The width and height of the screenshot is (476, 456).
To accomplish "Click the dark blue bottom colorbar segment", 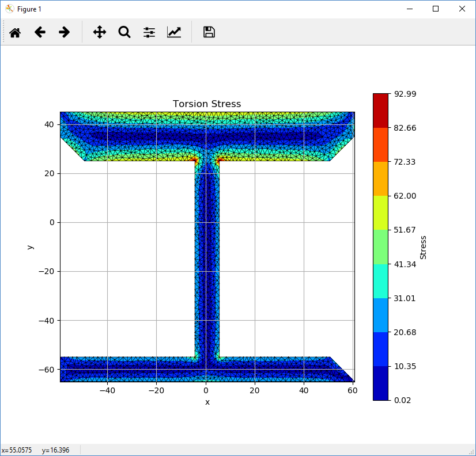I will (381, 383).
